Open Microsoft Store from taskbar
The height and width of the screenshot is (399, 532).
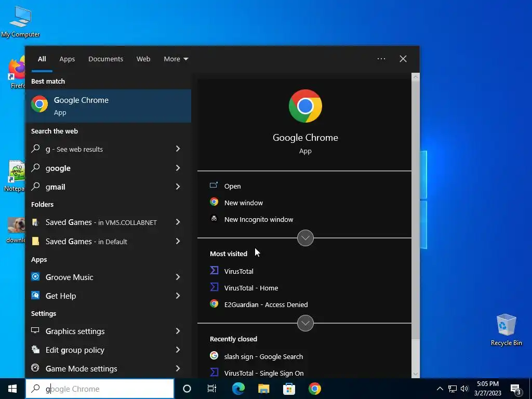(x=289, y=389)
